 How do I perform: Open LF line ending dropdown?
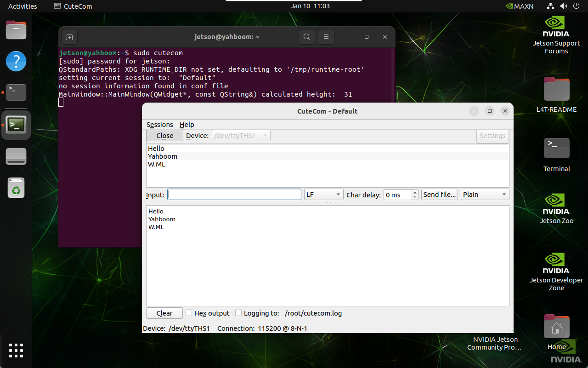324,195
